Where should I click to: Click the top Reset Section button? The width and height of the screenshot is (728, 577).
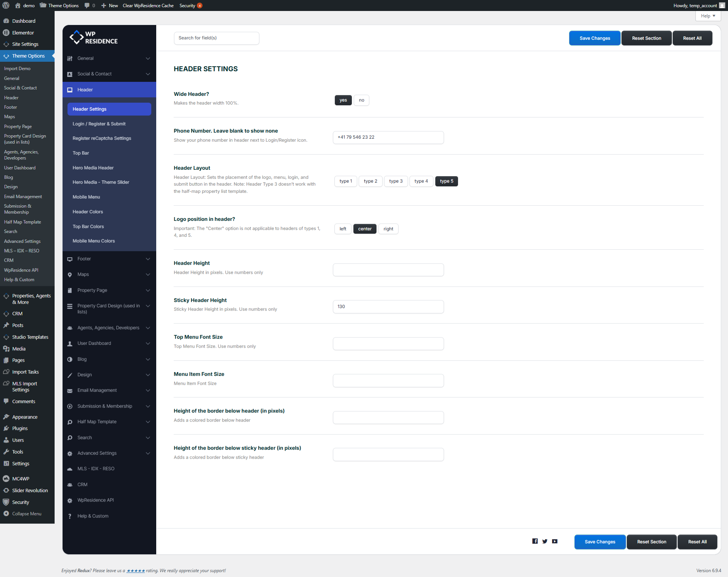click(x=646, y=38)
